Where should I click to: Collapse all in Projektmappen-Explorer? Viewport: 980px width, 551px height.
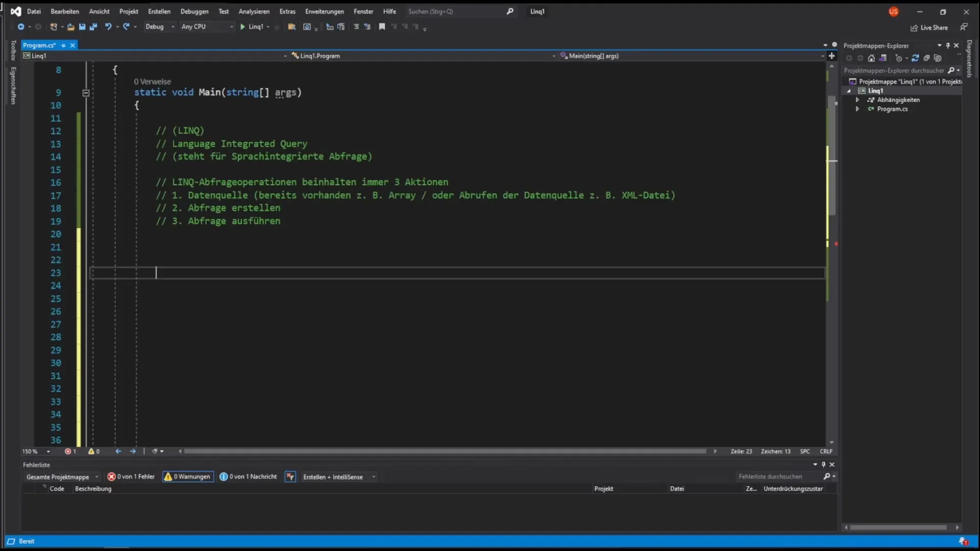click(x=926, y=58)
